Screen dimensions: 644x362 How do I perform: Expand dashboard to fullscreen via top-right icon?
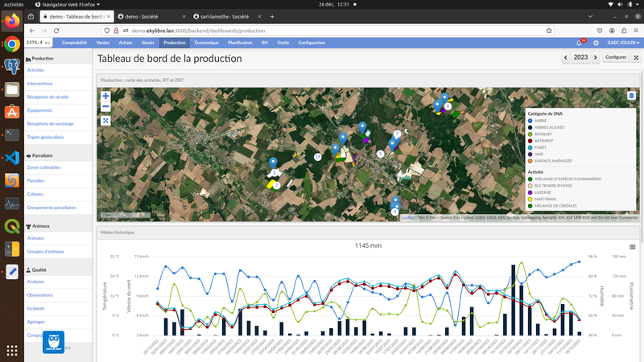point(636,58)
